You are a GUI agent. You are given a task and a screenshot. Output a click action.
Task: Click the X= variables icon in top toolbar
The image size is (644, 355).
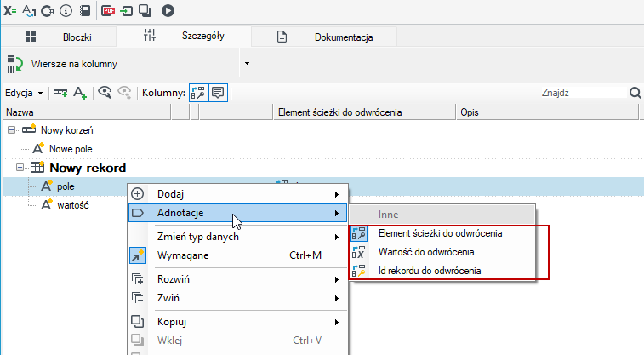[10, 10]
